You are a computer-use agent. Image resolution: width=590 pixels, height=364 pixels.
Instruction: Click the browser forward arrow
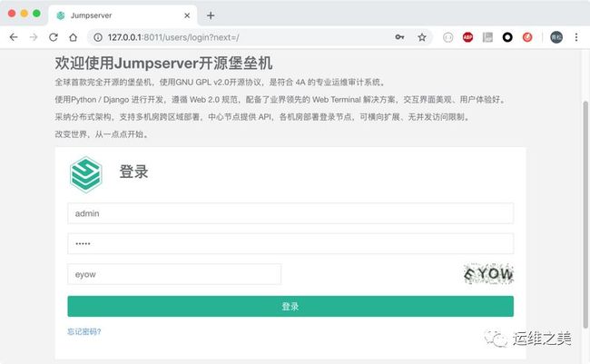pyautogui.click(x=34, y=37)
